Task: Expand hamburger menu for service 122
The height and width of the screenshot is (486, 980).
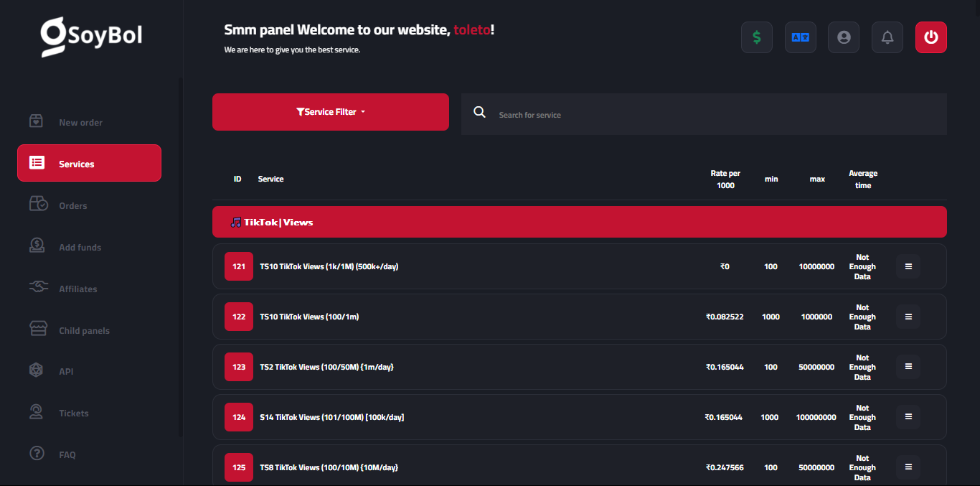Action: 908,317
